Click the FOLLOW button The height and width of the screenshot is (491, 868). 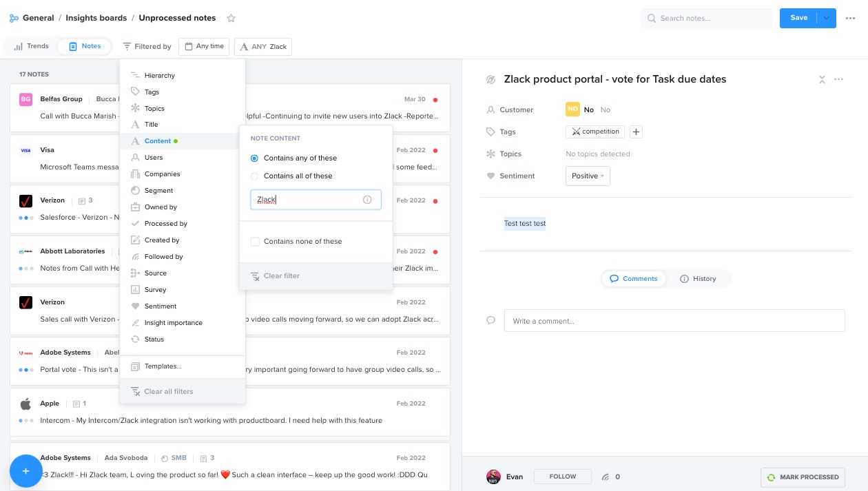pos(563,477)
